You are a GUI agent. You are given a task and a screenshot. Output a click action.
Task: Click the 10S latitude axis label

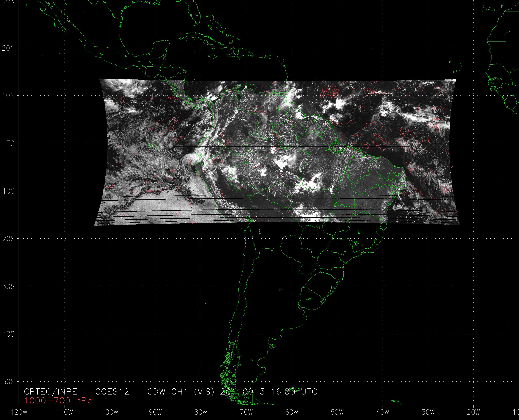[x=8, y=191]
